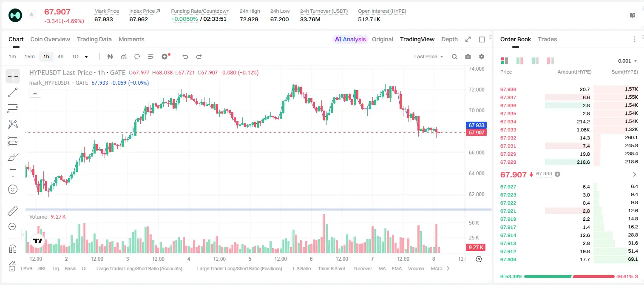This screenshot has height=285, width=644.
Task: Open the emoji sticker tool
Action: point(13,189)
